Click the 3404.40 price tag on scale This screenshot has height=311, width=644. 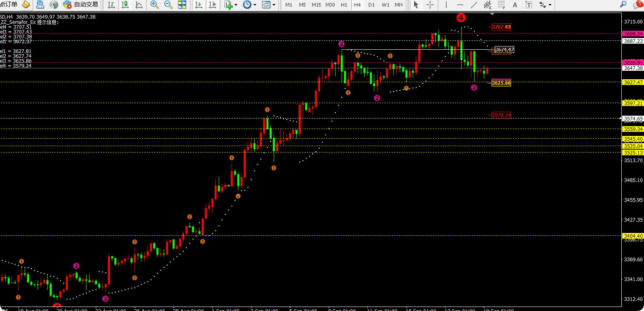(633, 236)
